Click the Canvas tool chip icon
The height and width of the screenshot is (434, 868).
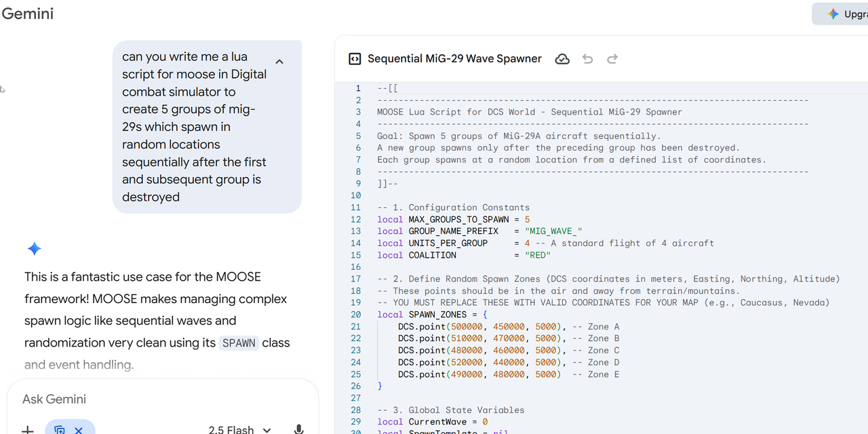click(60, 430)
